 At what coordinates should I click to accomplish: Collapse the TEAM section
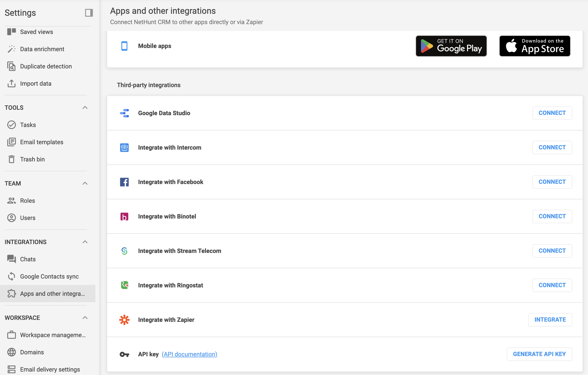click(x=85, y=183)
